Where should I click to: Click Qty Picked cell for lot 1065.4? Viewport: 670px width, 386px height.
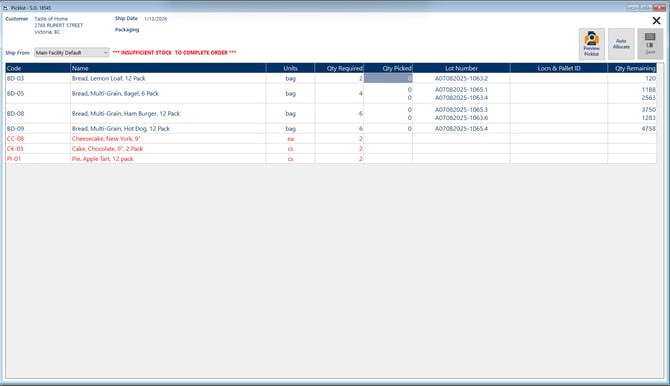click(388, 128)
